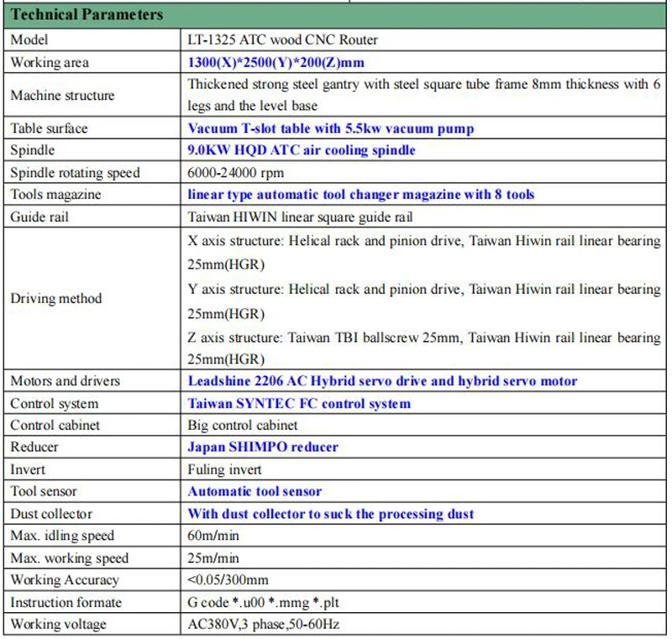This screenshot has width=672, height=639.
Task: Select the 'Max. working speed' label
Action: point(70,558)
